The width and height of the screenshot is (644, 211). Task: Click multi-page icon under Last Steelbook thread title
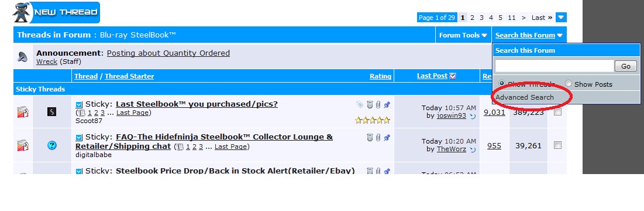[82, 113]
